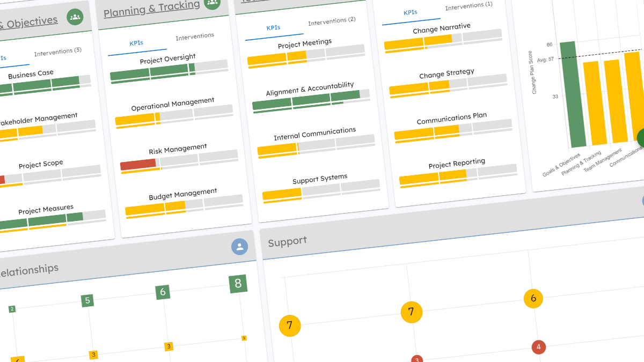The height and width of the screenshot is (362, 644).
Task: Click the Business Case KPI label
Action: (x=31, y=75)
